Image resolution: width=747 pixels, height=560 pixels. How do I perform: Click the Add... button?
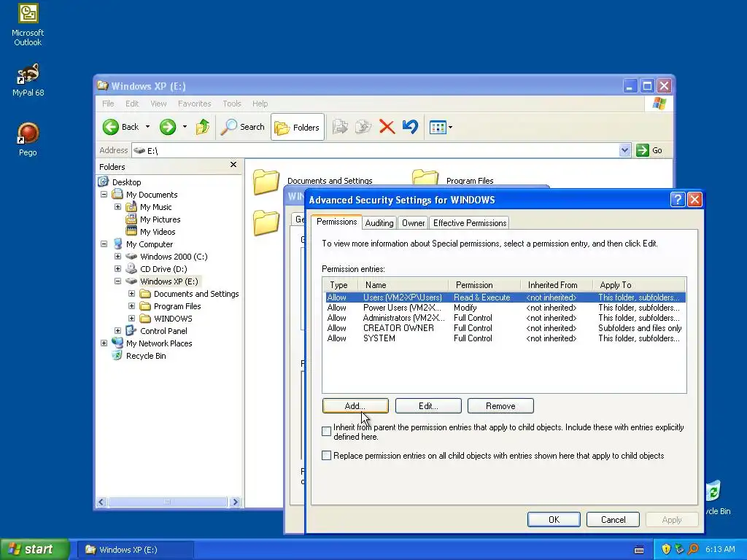click(x=355, y=405)
